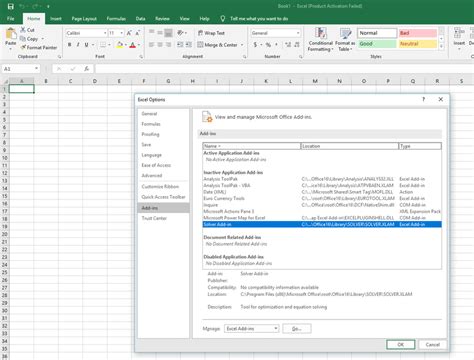
Task: Click the Increase Decimal icon
Action: tap(288, 45)
